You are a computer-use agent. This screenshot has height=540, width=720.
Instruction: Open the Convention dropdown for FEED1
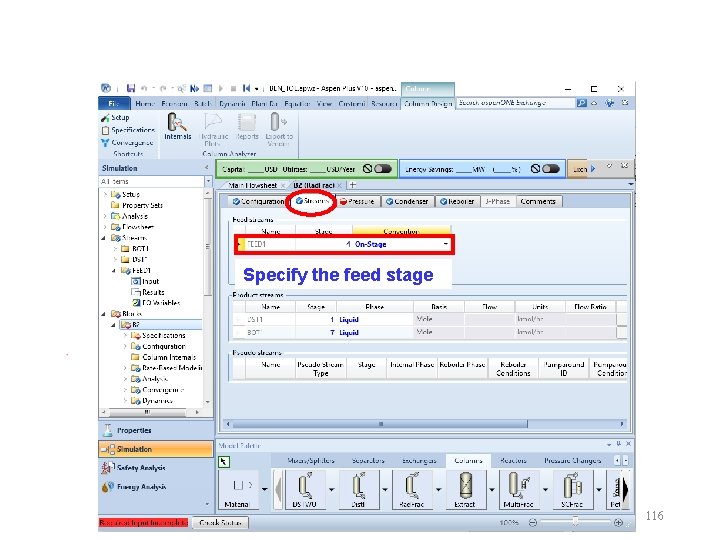(445, 244)
